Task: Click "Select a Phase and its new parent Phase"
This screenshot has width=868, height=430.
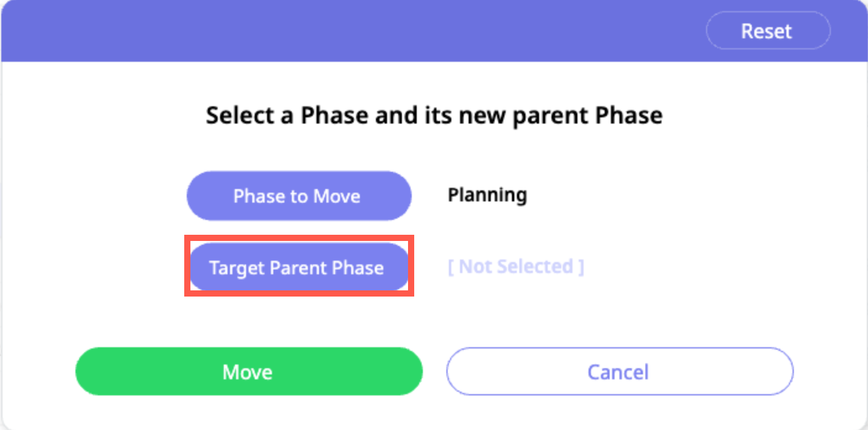Action: click(x=434, y=116)
